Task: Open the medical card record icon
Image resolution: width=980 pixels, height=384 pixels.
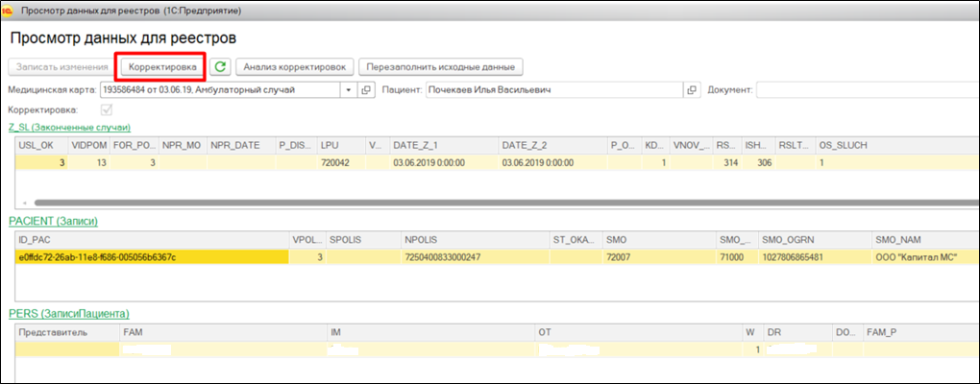Action: 365,90
